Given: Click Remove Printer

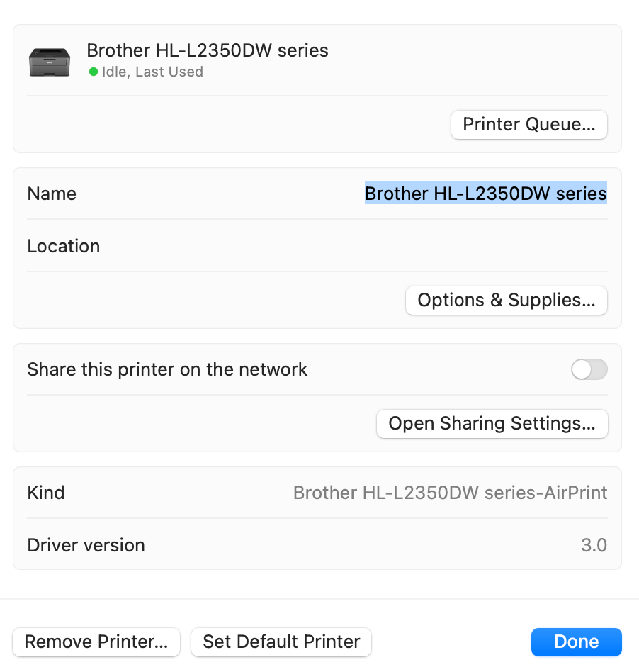Looking at the screenshot, I should pyautogui.click(x=96, y=642).
